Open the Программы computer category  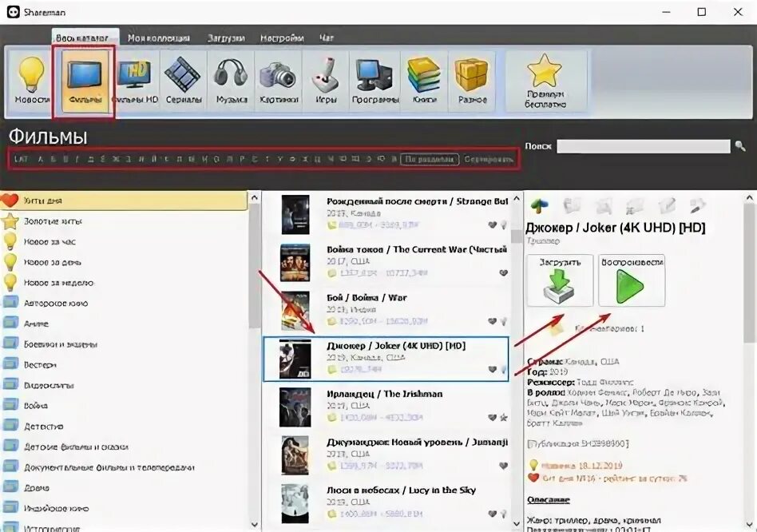click(x=375, y=81)
